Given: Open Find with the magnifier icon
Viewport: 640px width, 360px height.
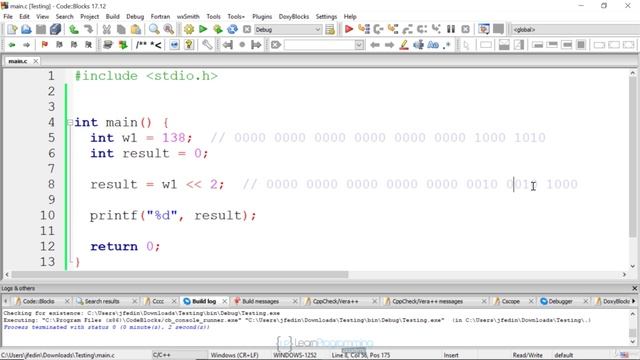Looking at the screenshot, I should coord(154,29).
